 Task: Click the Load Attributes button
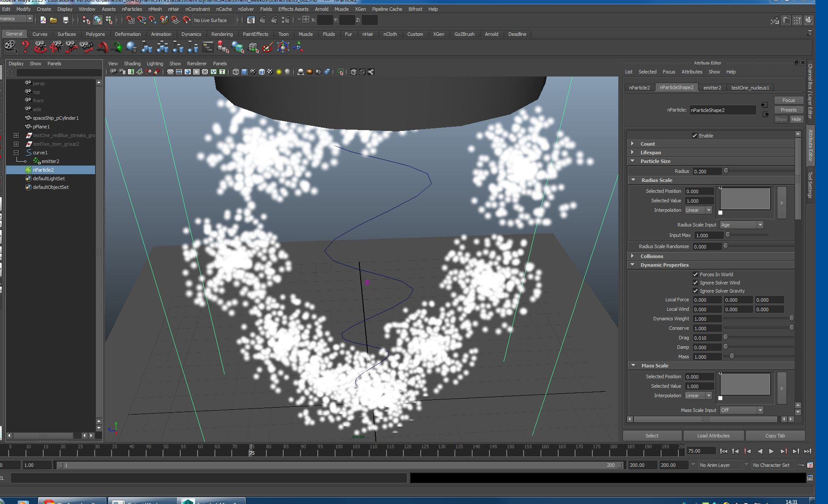point(713,436)
